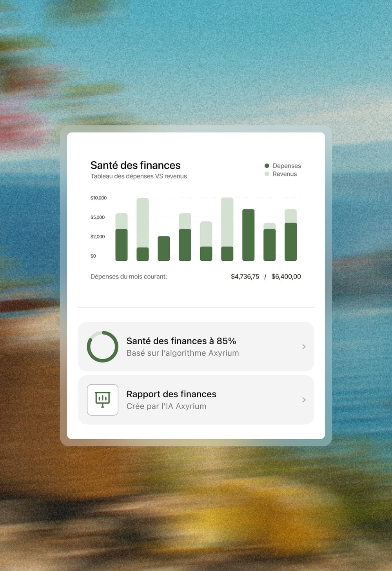Click the $4,736,75 spending amount
Viewport: 392px width, 571px height.
(245, 276)
